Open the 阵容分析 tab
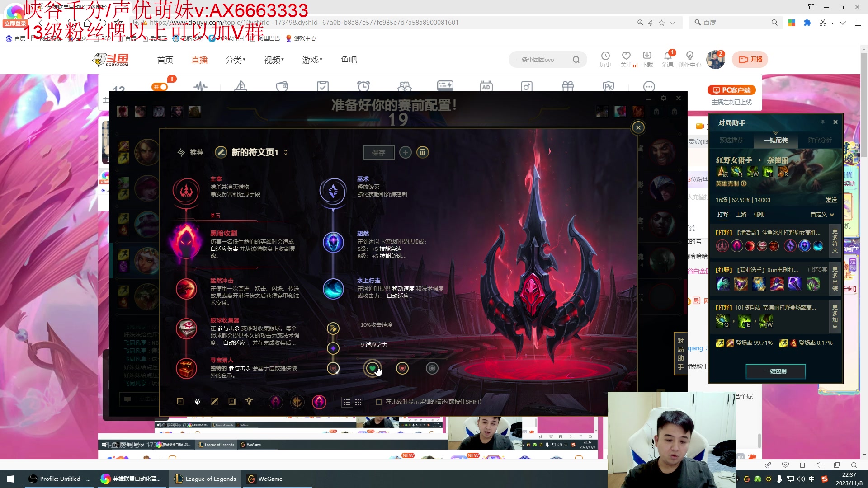 coord(820,141)
